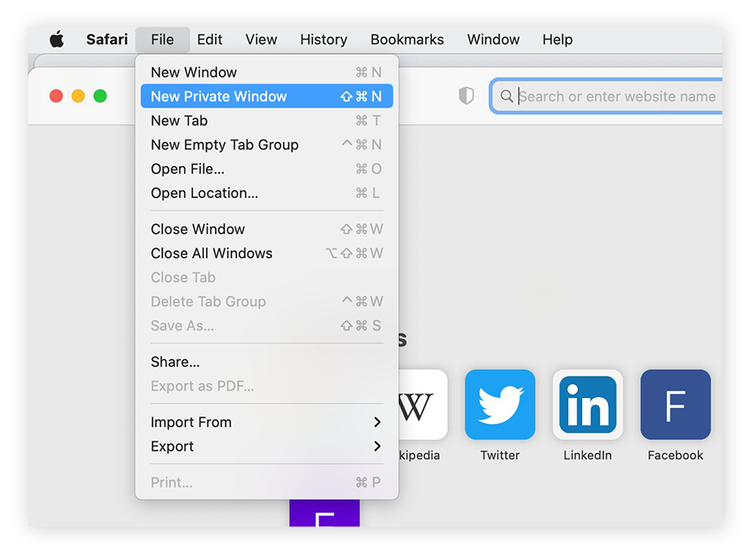Image resolution: width=756 pixels, height=559 pixels.
Task: Open Facebook from the favorites grid
Action: coord(675,404)
